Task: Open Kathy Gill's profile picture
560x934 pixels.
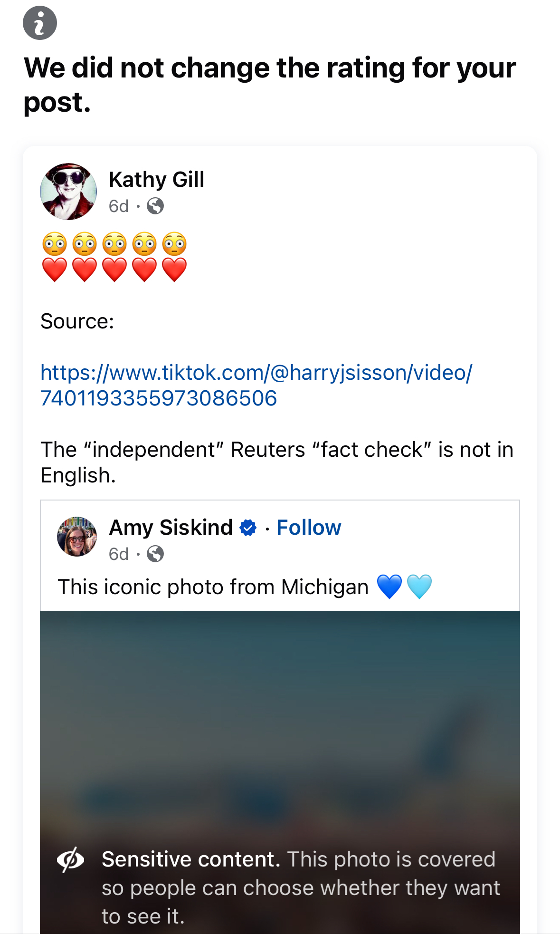Action: point(68,192)
